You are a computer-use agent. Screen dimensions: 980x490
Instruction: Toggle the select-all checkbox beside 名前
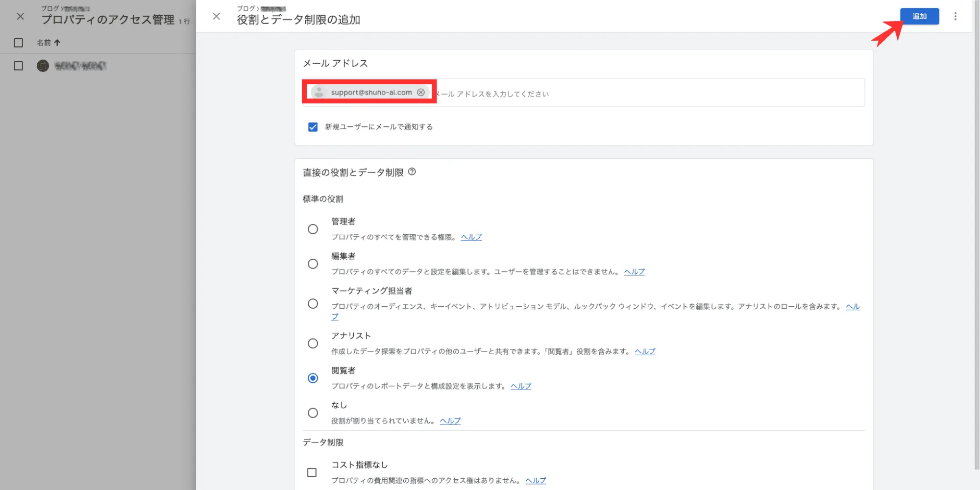point(18,43)
